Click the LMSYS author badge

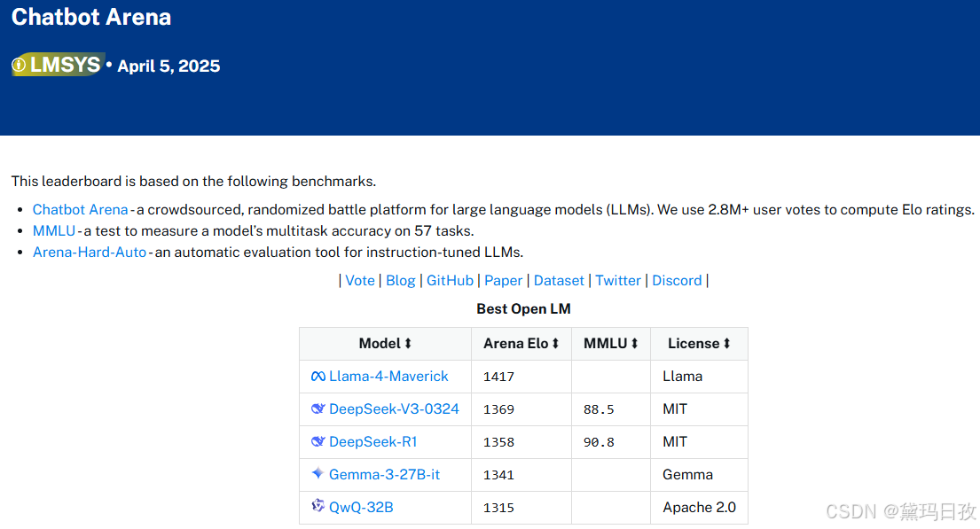click(59, 65)
